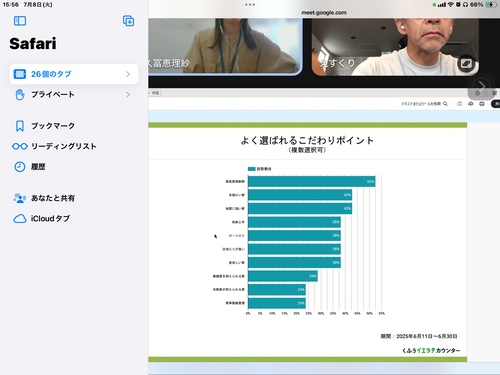The width and height of the screenshot is (500, 375).
Task: Expand the プライベート chevron
Action: [128, 95]
